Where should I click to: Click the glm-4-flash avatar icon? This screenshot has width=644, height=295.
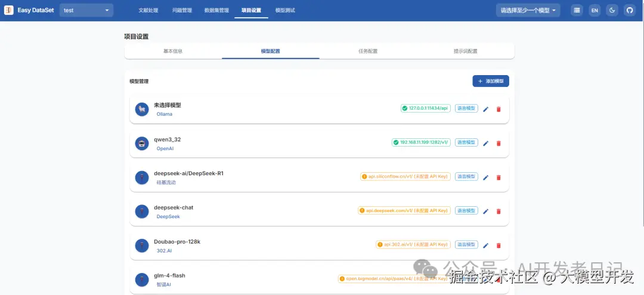(x=142, y=280)
